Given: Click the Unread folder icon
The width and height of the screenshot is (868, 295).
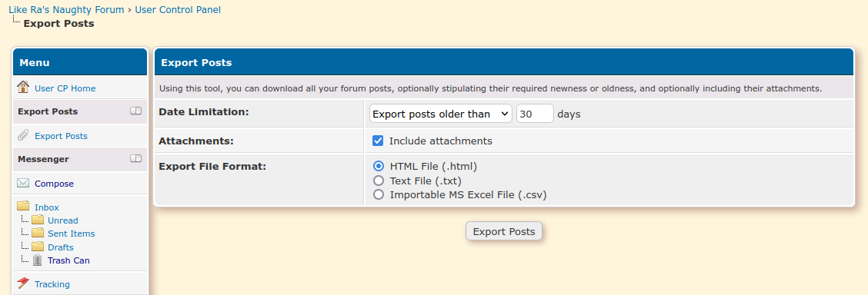Looking at the screenshot, I should pyautogui.click(x=37, y=220).
